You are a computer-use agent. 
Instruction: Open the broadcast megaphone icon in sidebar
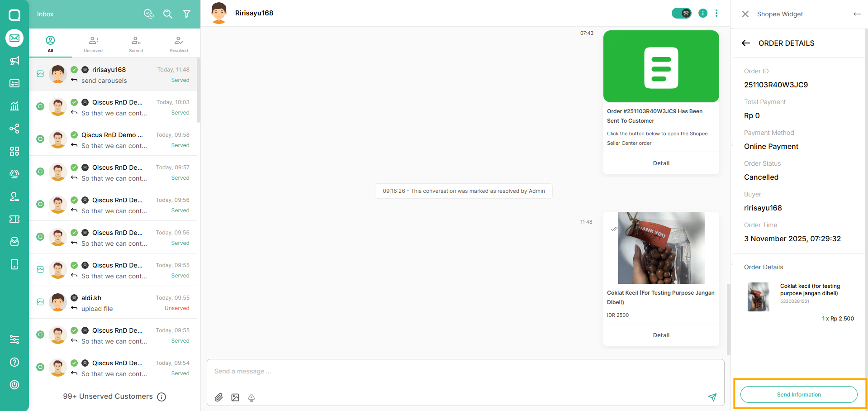pos(14,61)
